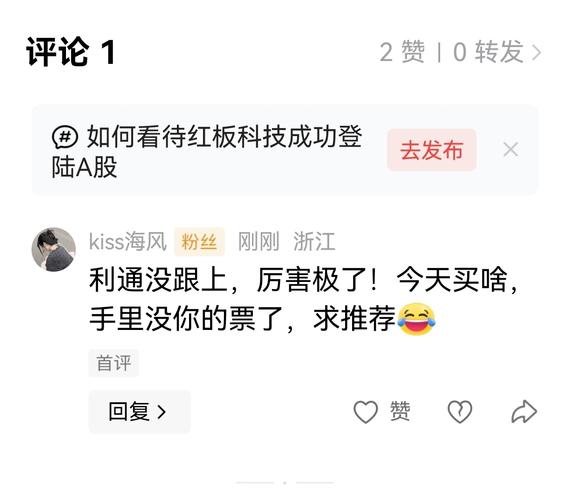Click the 去发布 button
The image size is (570, 500).
[431, 149]
